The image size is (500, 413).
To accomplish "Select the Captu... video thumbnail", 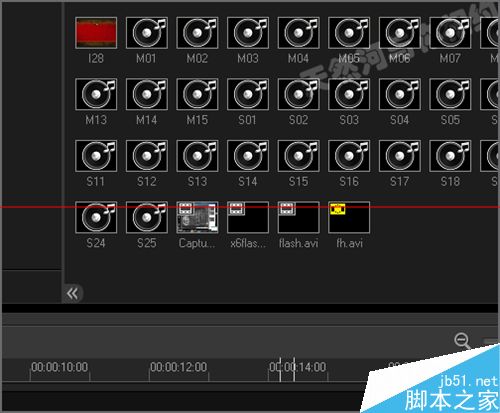I will (x=197, y=217).
